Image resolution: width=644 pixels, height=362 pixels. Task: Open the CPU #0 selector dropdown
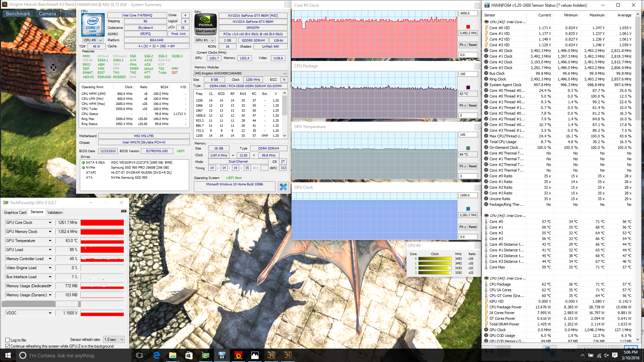pos(93,40)
